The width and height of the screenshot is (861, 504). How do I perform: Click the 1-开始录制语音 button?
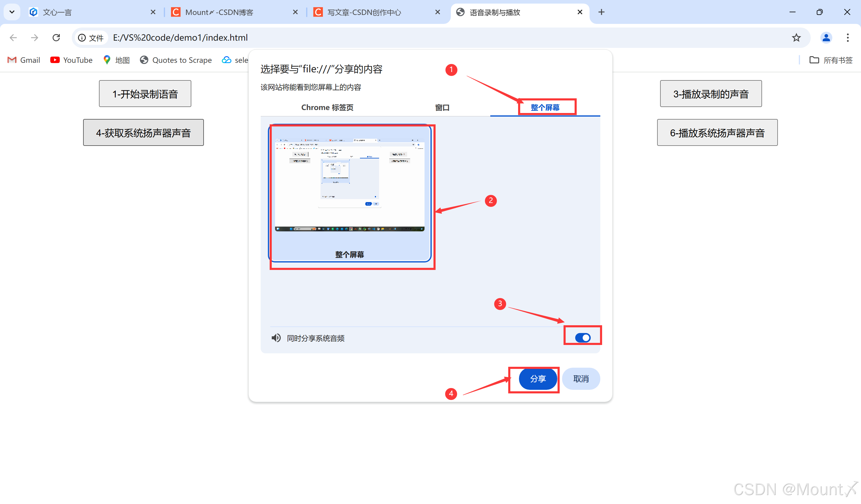point(145,94)
